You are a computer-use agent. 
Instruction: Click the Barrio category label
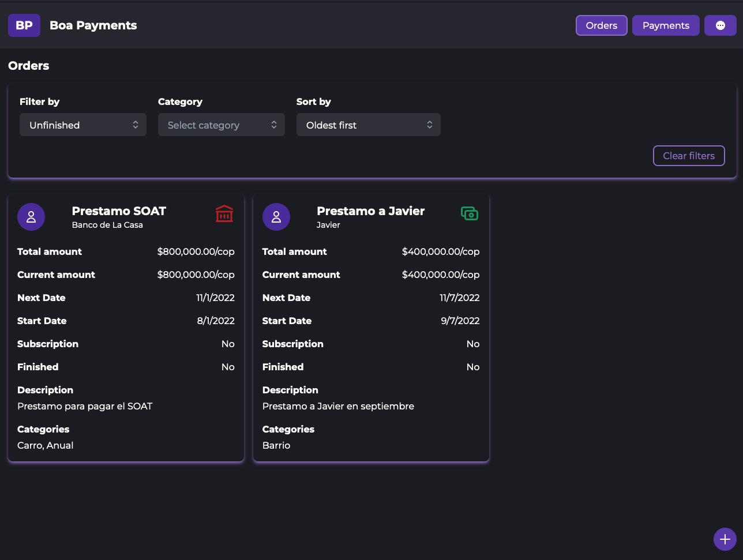tap(276, 445)
